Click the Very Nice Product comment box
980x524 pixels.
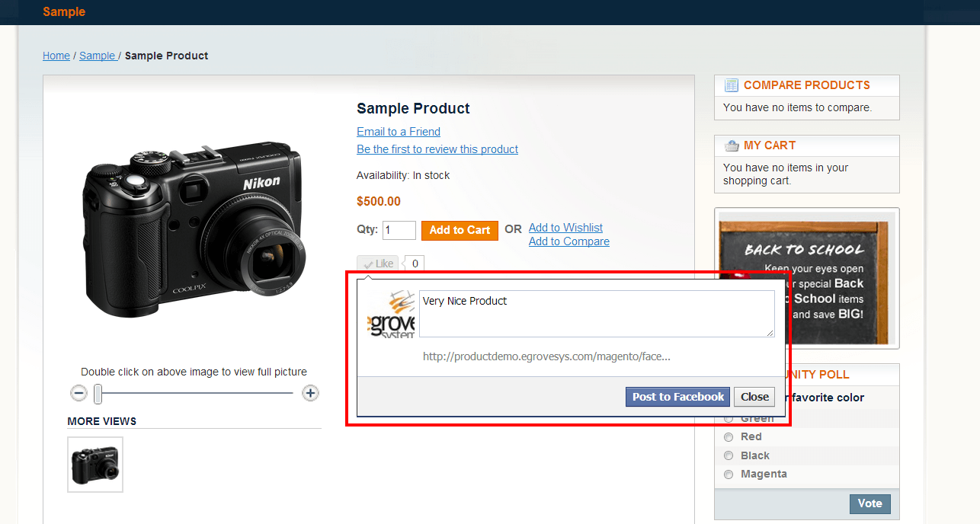click(x=597, y=313)
